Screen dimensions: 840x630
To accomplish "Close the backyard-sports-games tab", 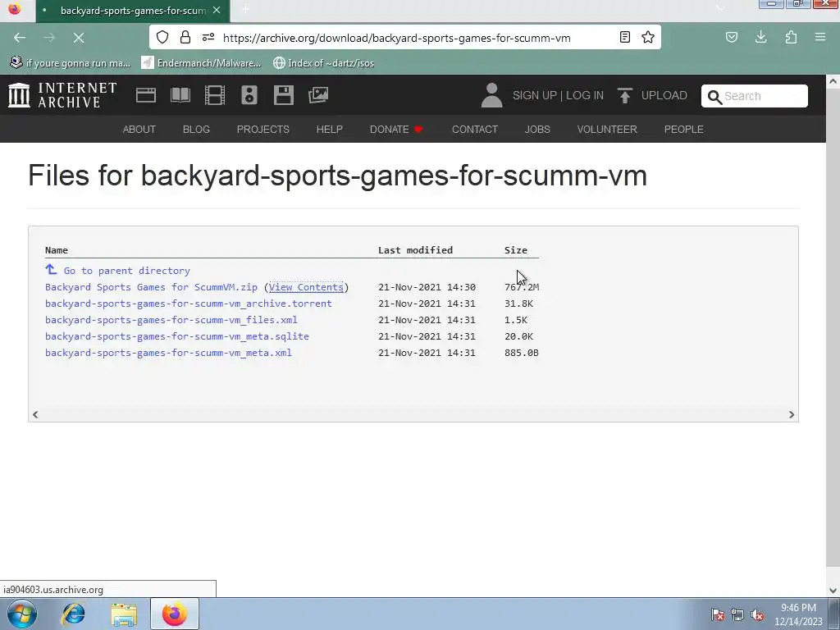I will pyautogui.click(x=217, y=10).
